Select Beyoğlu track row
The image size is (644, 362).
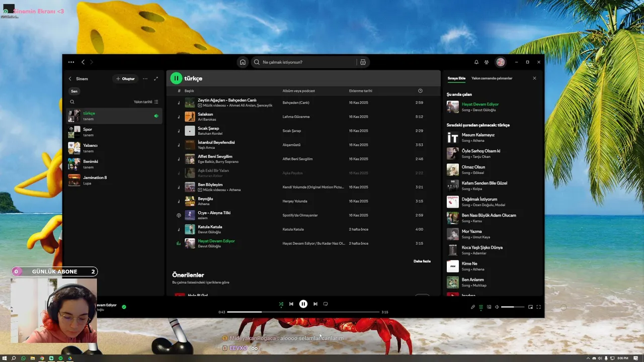303,201
